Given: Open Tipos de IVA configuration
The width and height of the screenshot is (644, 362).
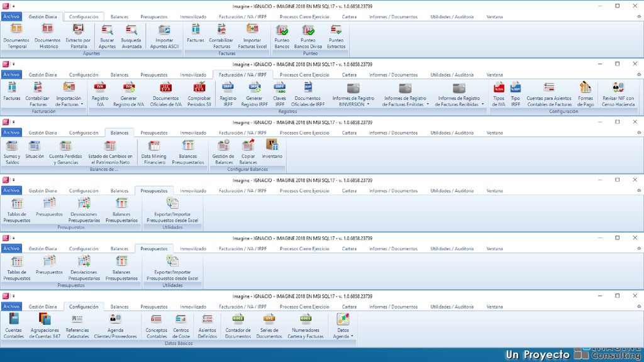Looking at the screenshot, I should (499, 94).
